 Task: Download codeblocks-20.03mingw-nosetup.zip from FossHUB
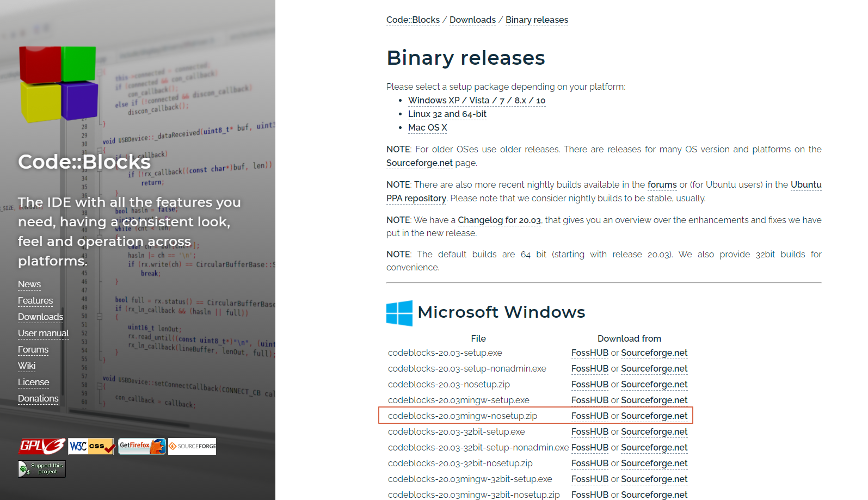click(590, 416)
